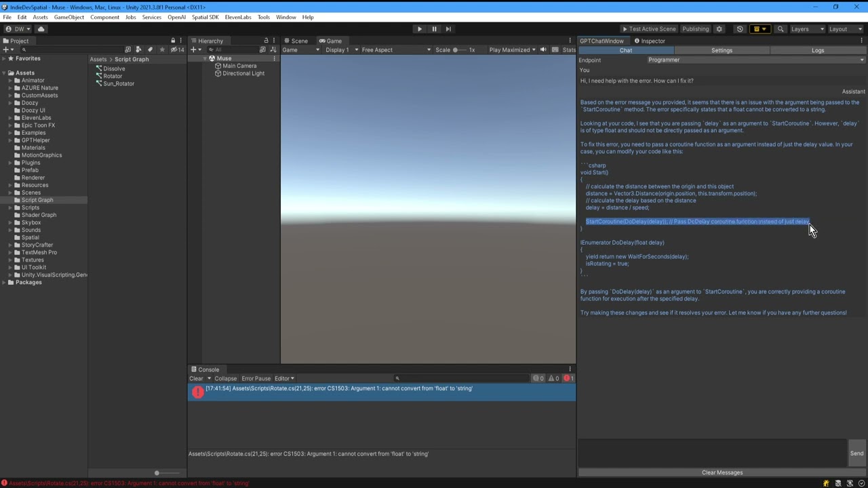Screen dimensions: 868x488
Task: Open Muse scene options kebab menu
Action: point(274,58)
